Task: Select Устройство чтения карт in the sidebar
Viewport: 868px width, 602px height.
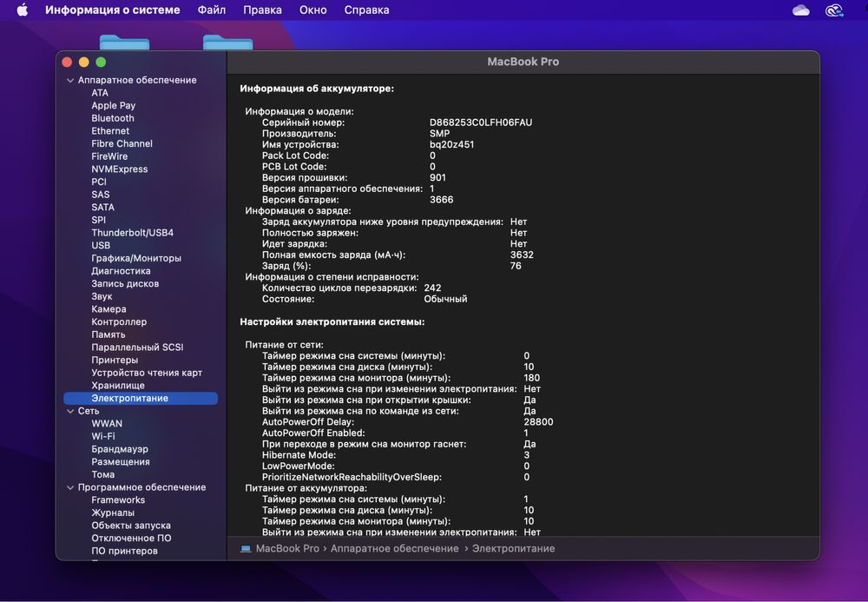Action: point(147,374)
